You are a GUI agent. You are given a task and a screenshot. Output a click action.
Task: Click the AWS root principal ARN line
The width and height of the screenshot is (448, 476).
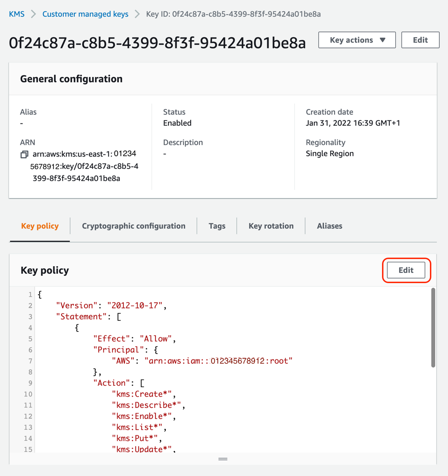coord(202,361)
